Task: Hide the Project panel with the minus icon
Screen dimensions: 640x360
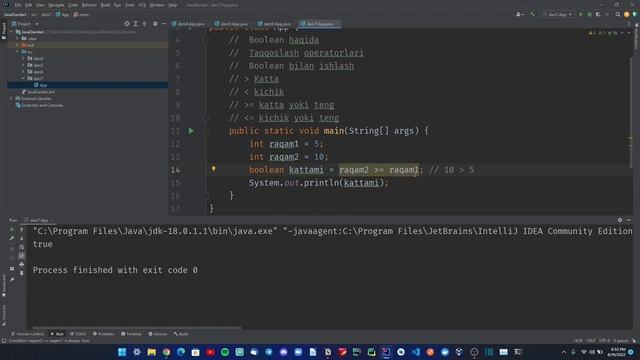Action: (164, 24)
